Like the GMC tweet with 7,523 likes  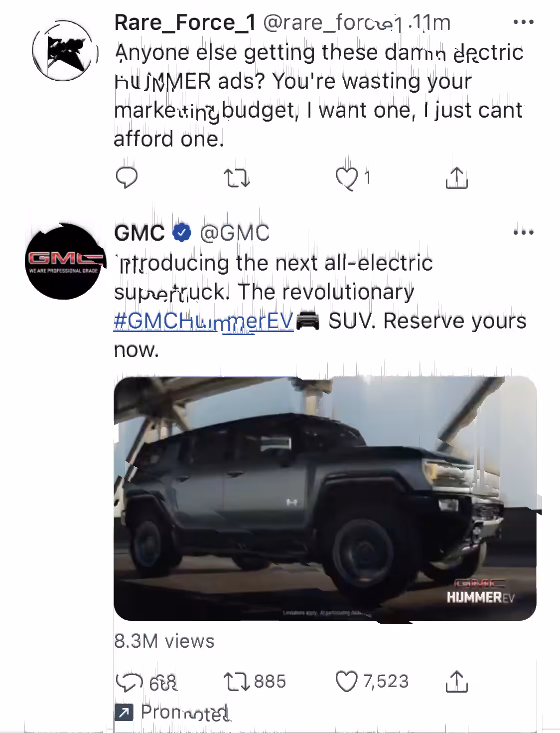[347, 682]
